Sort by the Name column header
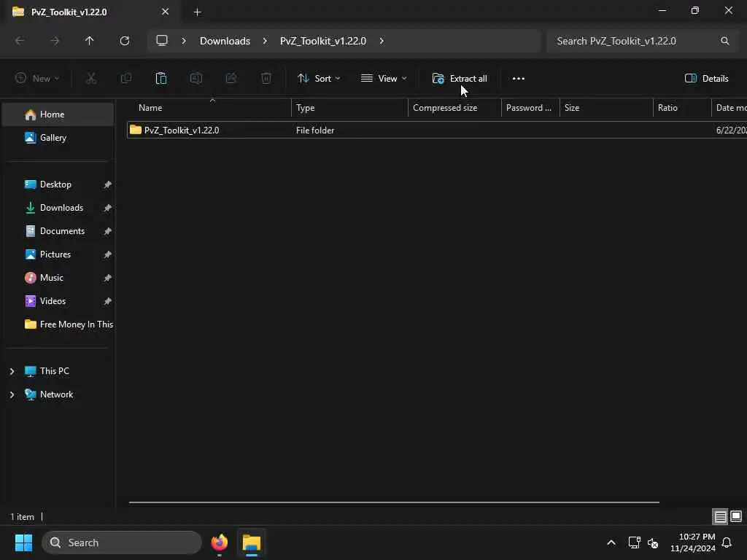The width and height of the screenshot is (747, 560). pyautogui.click(x=209, y=108)
